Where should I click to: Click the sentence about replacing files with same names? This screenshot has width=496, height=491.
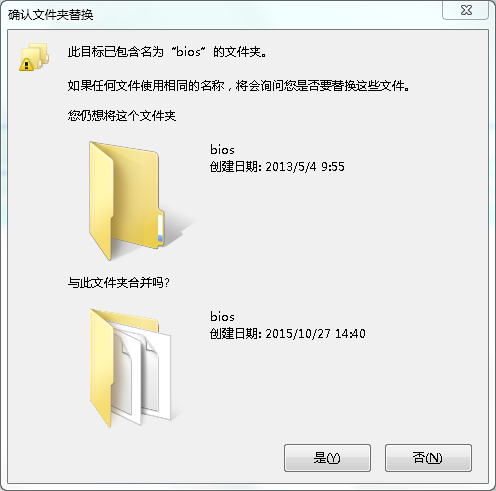[239, 86]
